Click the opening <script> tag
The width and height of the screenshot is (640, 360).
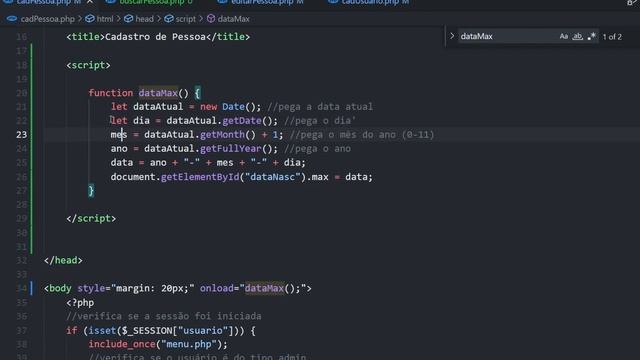(88, 65)
